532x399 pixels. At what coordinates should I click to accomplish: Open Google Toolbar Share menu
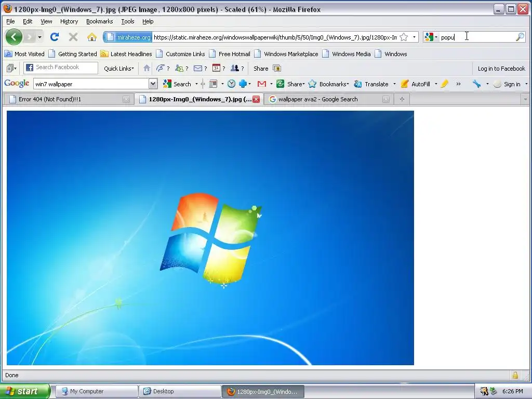(x=290, y=84)
